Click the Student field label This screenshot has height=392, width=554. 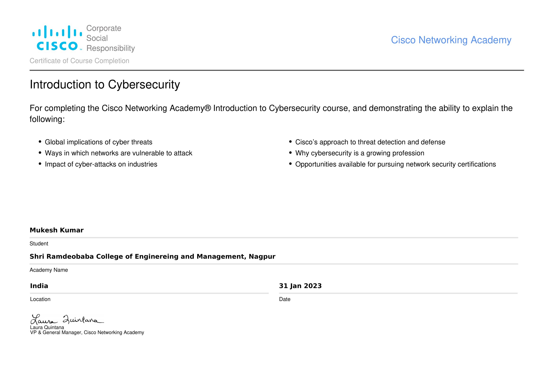(39, 244)
